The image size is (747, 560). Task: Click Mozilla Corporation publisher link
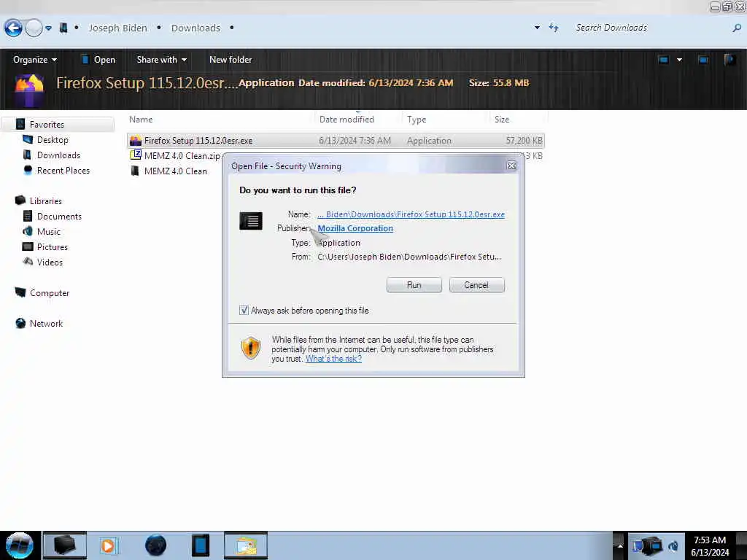tap(355, 228)
